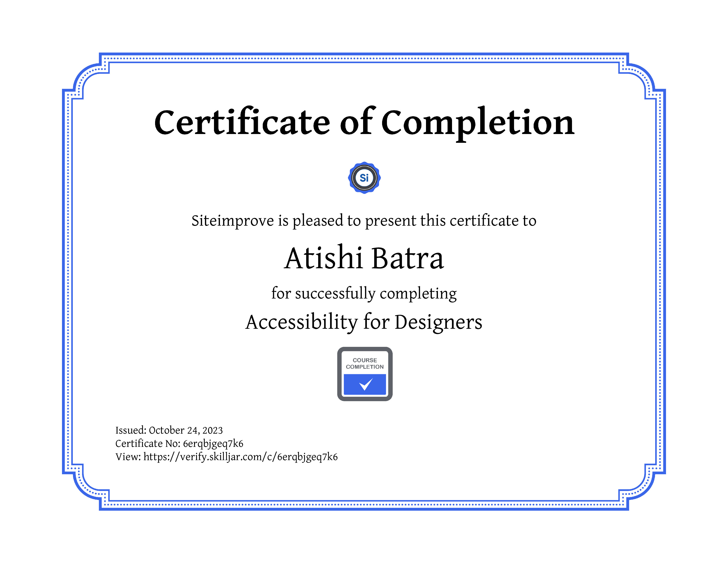This screenshot has height=563, width=728.
Task: Click the View: label before the URL
Action: [128, 457]
